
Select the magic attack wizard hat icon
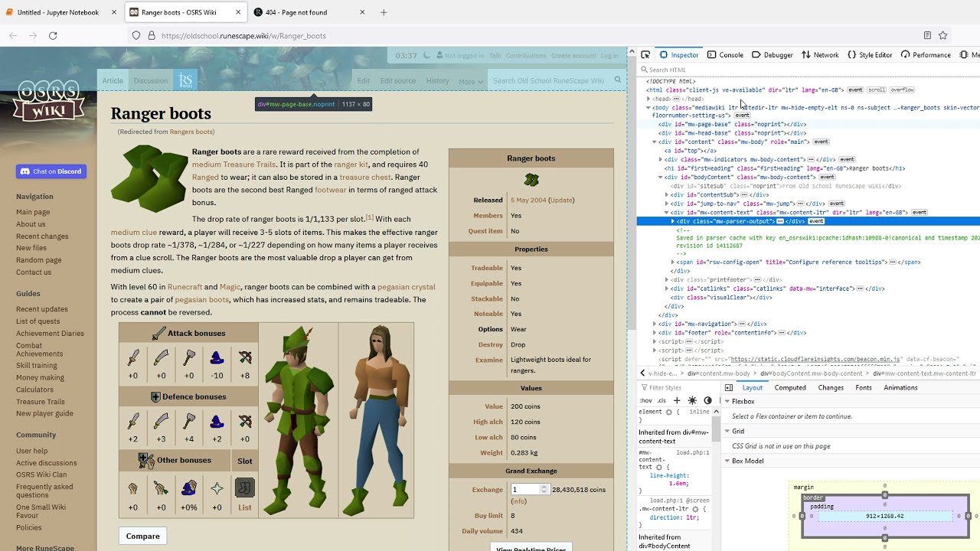click(217, 357)
